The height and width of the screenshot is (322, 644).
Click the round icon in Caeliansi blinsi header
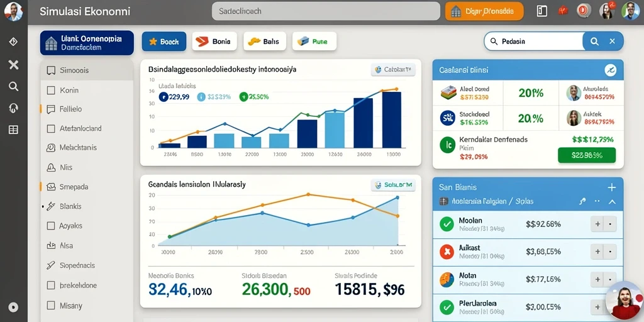611,70
